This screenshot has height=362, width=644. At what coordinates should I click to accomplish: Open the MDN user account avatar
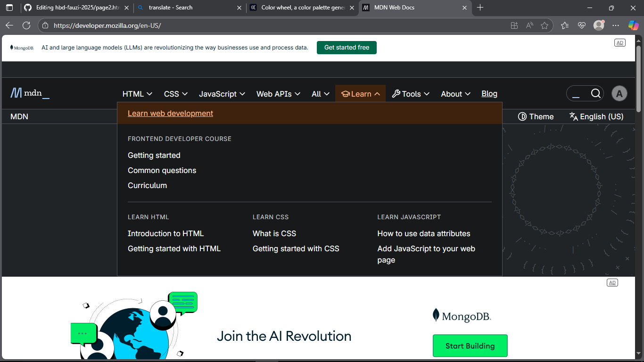click(x=619, y=93)
